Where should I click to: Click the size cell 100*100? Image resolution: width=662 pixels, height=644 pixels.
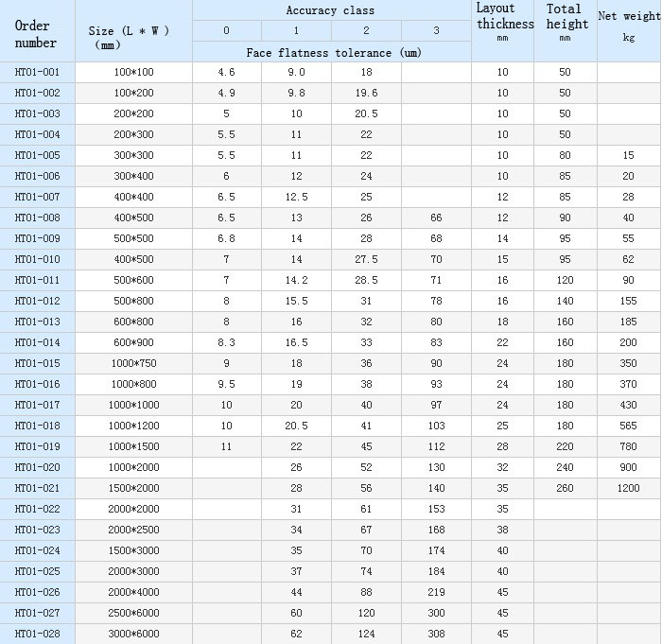(134, 72)
